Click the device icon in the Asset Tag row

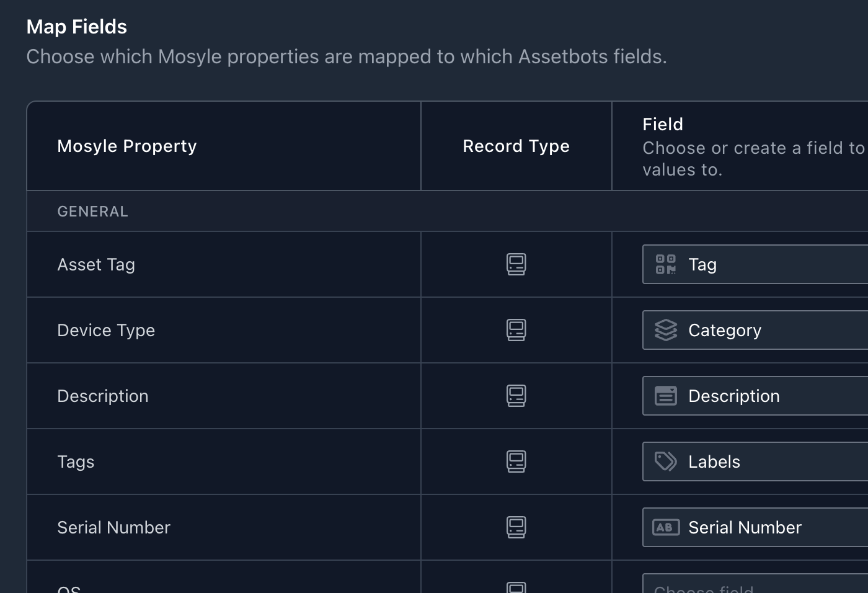[516, 264]
